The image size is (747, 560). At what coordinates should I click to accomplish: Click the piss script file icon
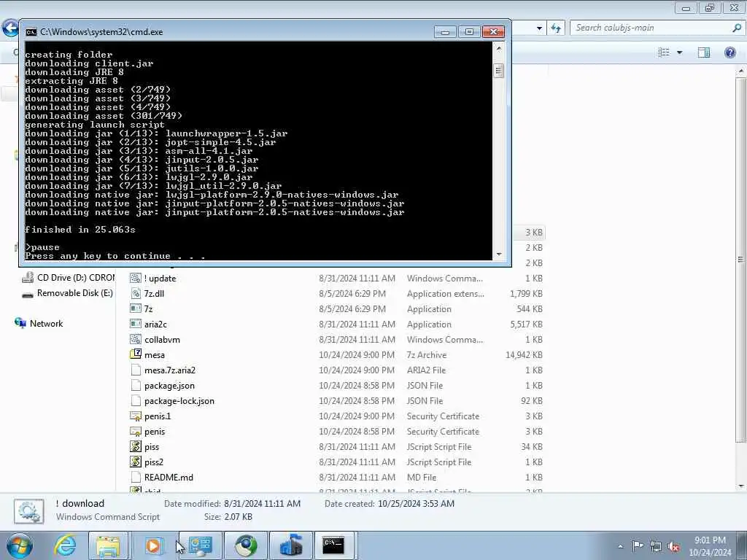tap(135, 447)
